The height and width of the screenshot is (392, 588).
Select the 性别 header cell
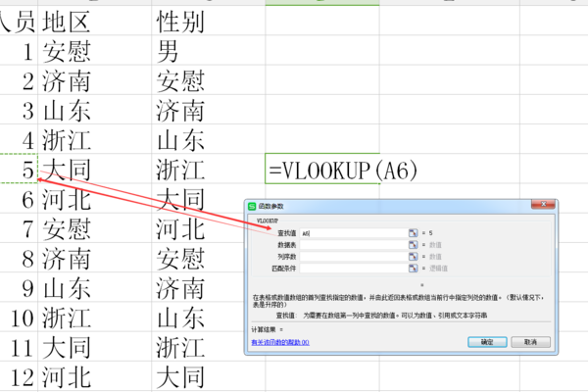pos(208,21)
